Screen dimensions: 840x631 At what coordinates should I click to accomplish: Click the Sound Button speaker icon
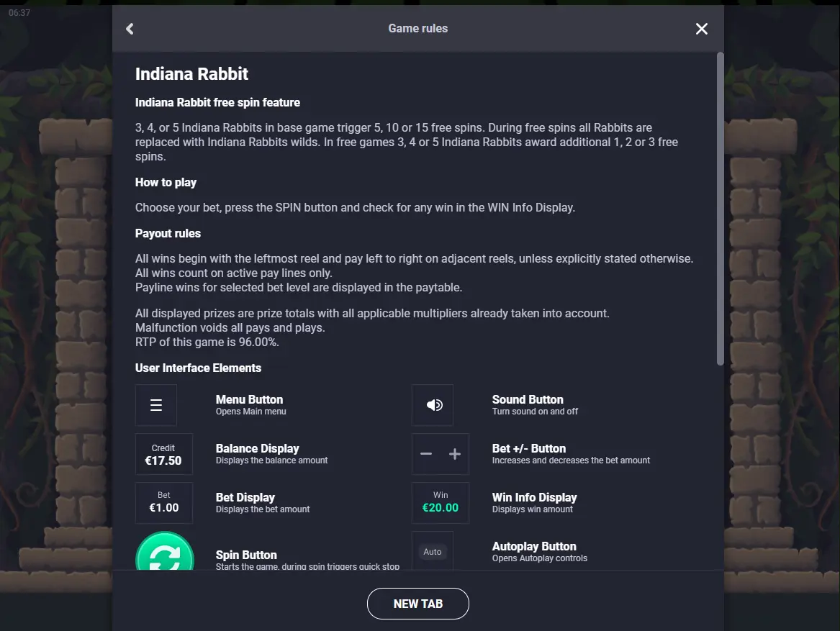(x=433, y=405)
